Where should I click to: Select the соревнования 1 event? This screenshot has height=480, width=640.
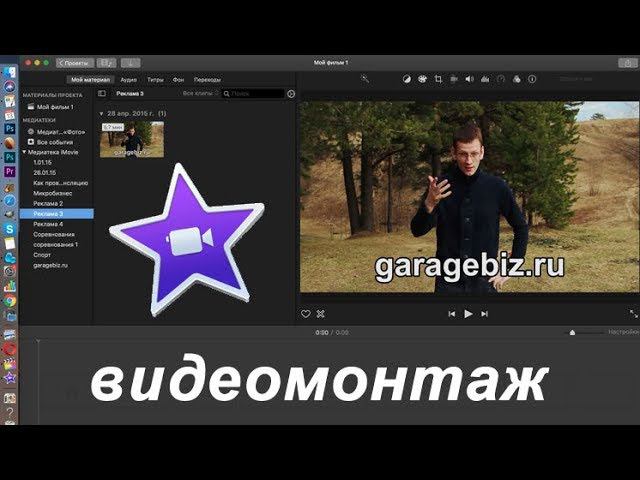click(56, 244)
